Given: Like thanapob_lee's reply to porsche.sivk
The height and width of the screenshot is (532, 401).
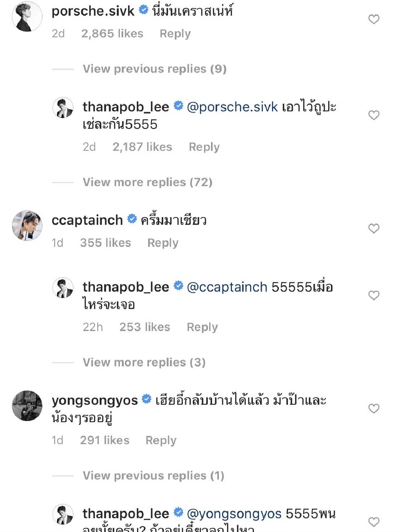Looking at the screenshot, I should click(373, 115).
